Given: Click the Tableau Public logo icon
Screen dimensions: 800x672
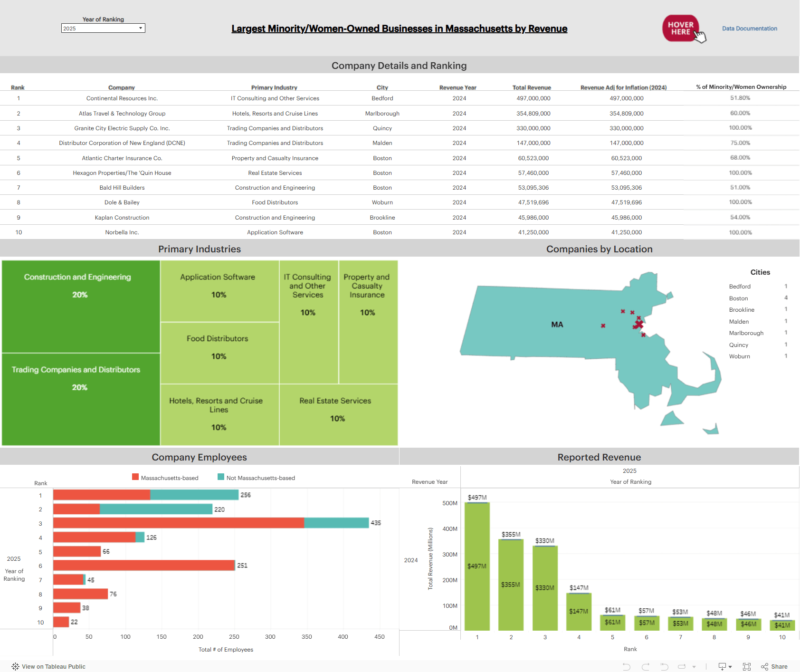Looking at the screenshot, I should tap(14, 666).
